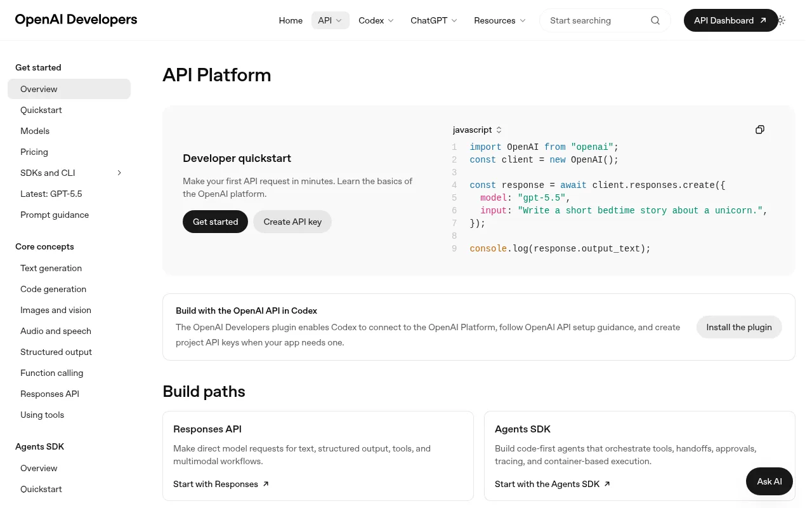This screenshot has height=508, width=812.
Task: Open Quickstart under Agents SDK
Action: [x=69, y=489]
